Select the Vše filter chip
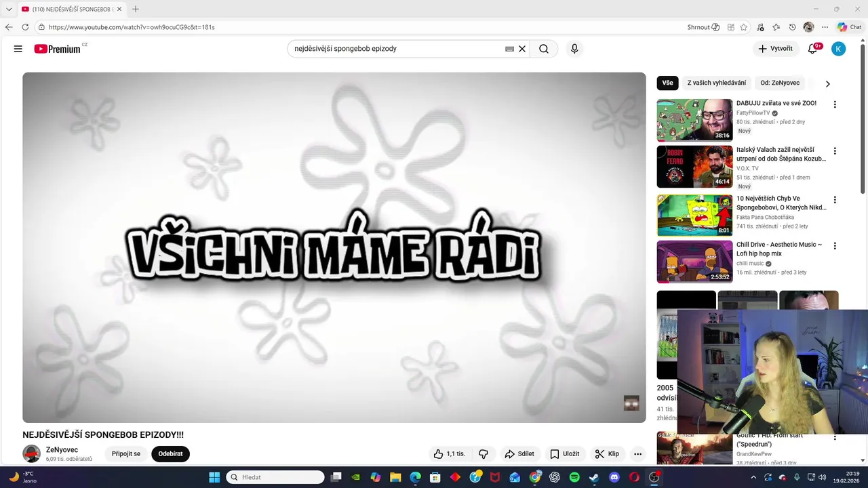Screen dimensions: 868x488 (x=668, y=83)
